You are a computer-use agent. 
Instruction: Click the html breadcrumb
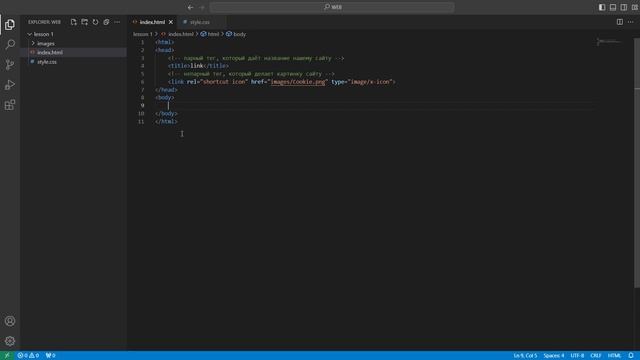coord(213,34)
